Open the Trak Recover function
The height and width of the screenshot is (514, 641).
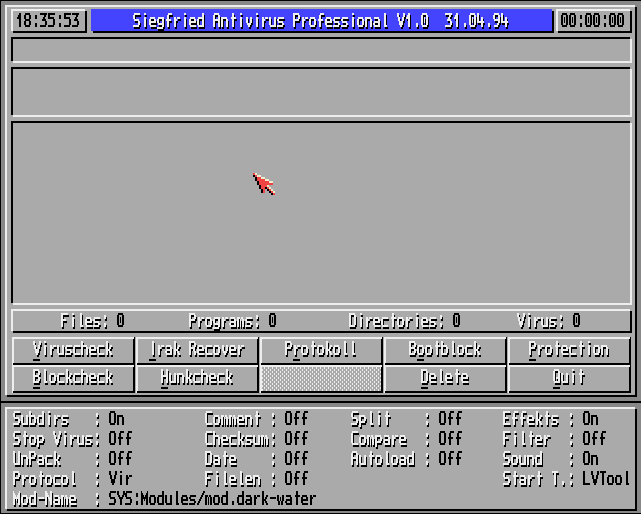[x=197, y=350]
